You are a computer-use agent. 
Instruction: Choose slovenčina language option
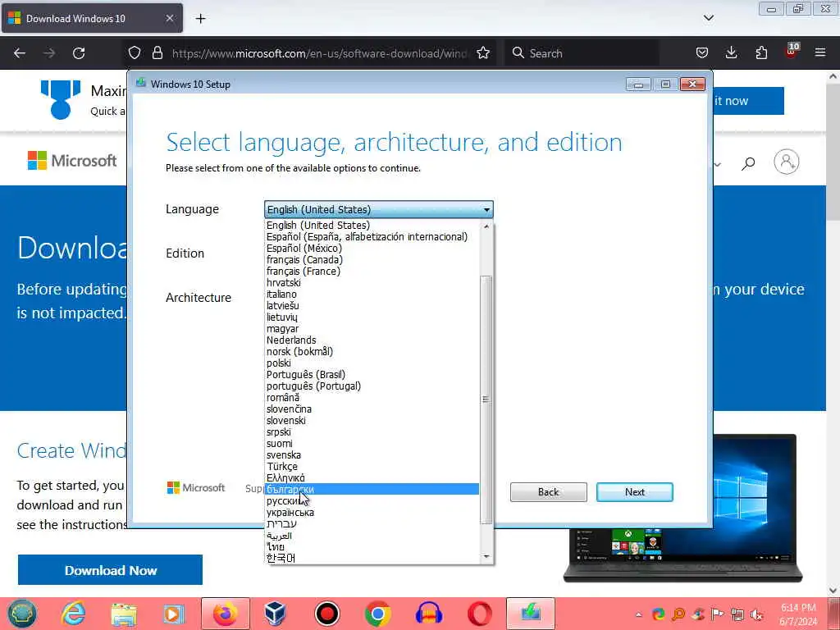372,409
